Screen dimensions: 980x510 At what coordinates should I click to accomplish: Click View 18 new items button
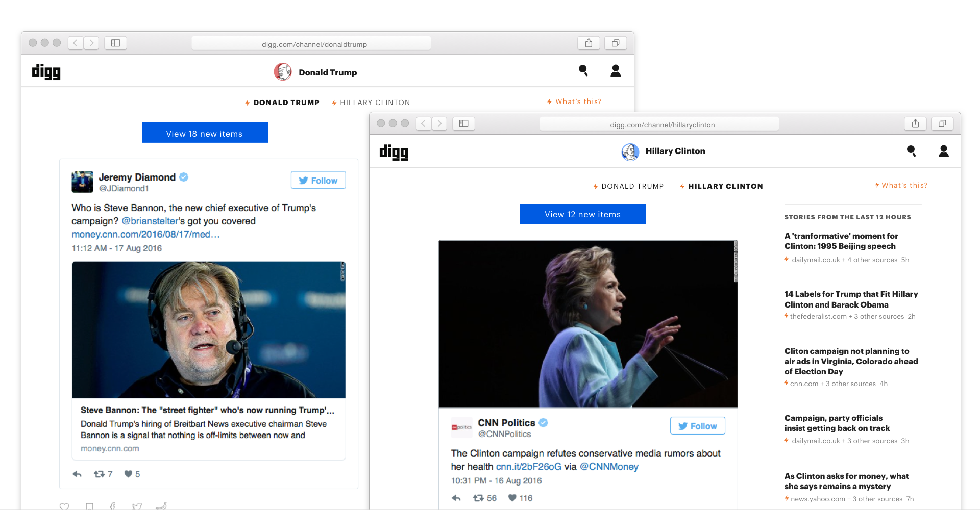(205, 133)
